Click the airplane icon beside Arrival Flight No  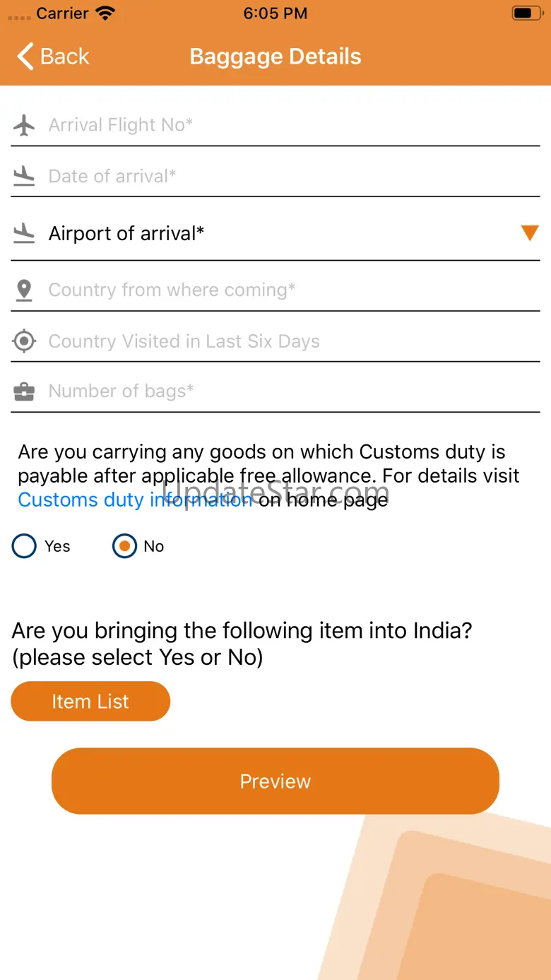point(24,125)
